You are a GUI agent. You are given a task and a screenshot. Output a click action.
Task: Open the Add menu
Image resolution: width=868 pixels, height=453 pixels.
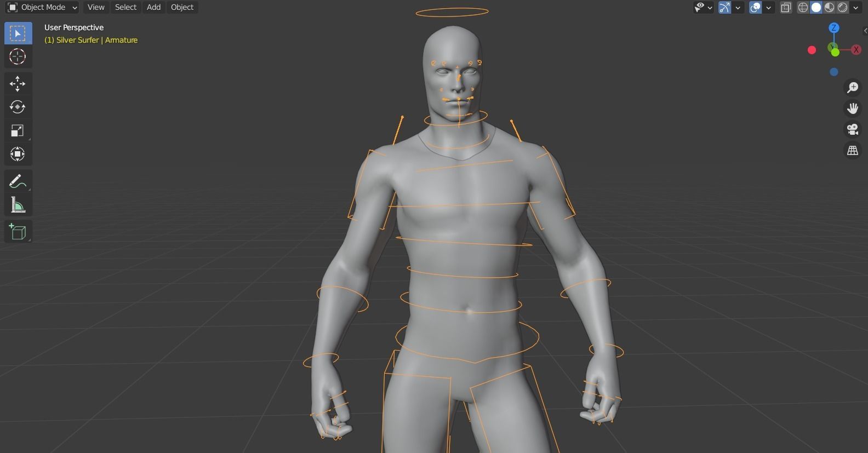coord(153,7)
